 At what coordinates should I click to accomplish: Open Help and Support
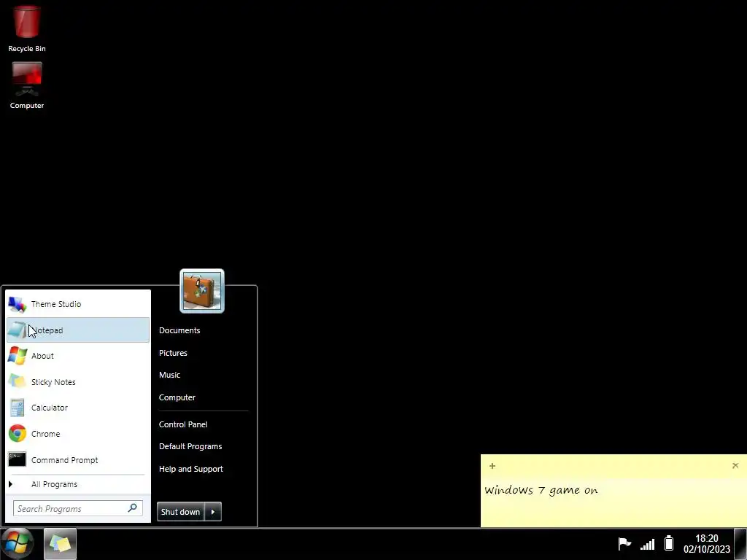tap(191, 469)
